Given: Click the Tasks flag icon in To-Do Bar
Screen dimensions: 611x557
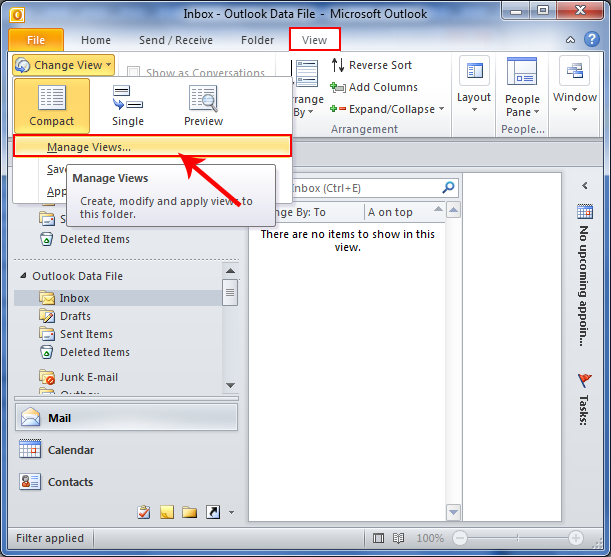Looking at the screenshot, I should (x=585, y=380).
